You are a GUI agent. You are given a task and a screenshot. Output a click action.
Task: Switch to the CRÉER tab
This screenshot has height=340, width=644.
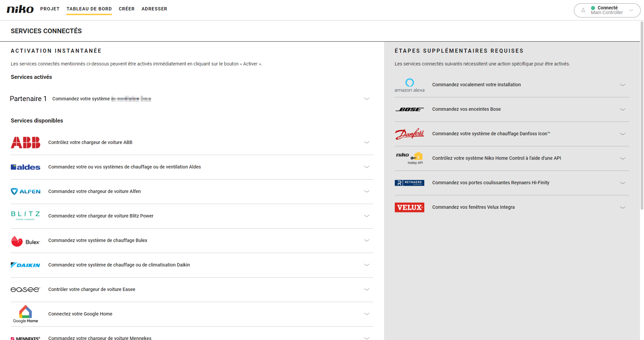point(126,9)
